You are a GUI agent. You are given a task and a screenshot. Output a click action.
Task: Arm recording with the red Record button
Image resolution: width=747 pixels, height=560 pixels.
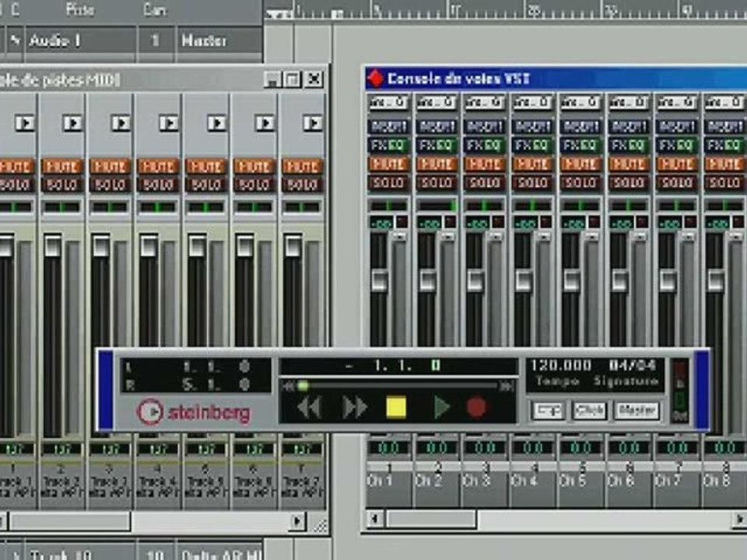[476, 408]
